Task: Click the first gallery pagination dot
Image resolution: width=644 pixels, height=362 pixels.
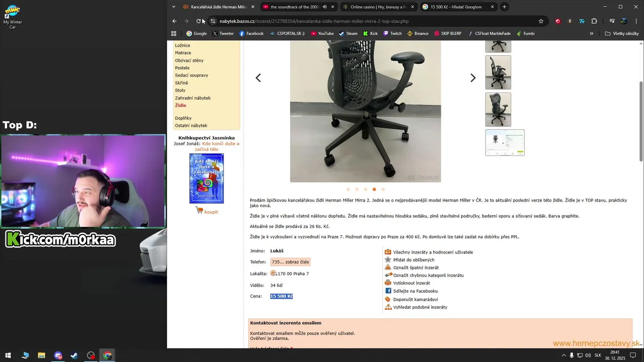Action: coord(348,190)
